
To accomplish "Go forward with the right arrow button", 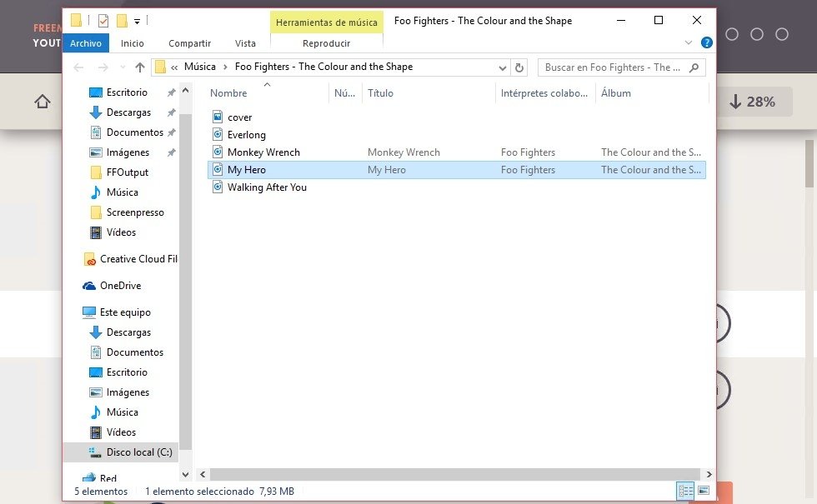I will click(x=103, y=67).
